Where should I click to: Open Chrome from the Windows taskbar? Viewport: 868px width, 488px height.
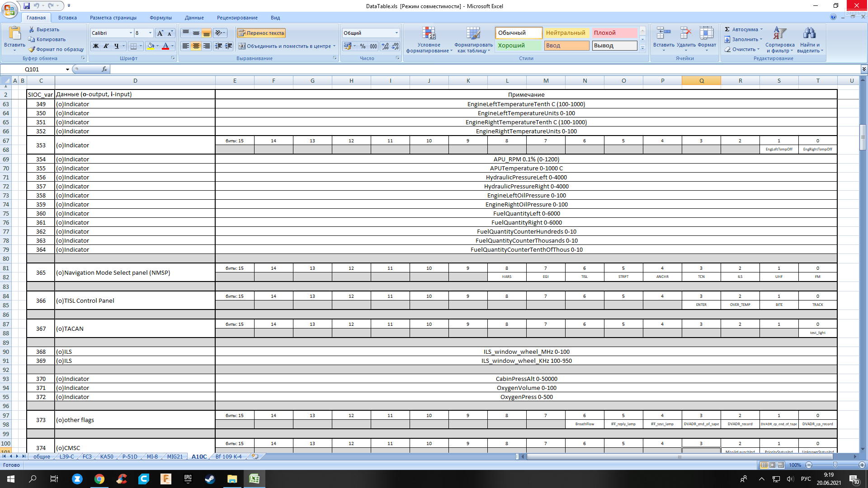pos(99,479)
